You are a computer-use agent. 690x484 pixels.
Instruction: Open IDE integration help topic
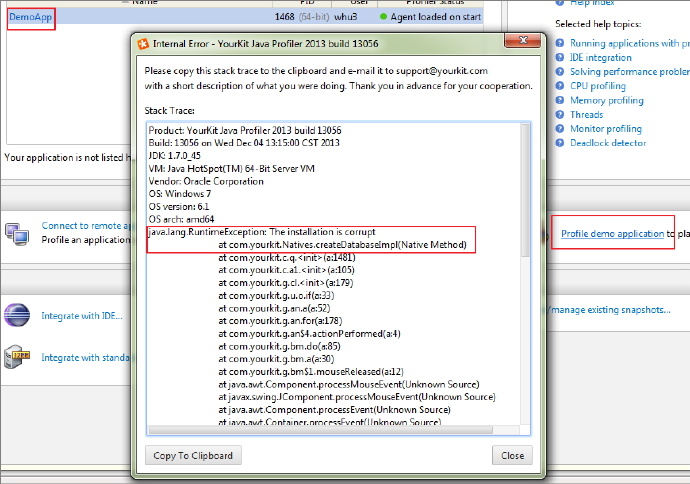[601, 57]
